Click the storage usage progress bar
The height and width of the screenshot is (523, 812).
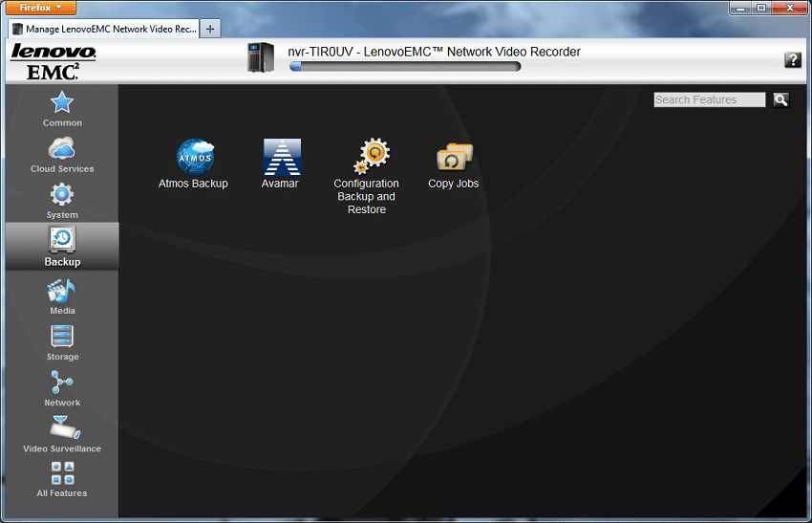point(405,66)
